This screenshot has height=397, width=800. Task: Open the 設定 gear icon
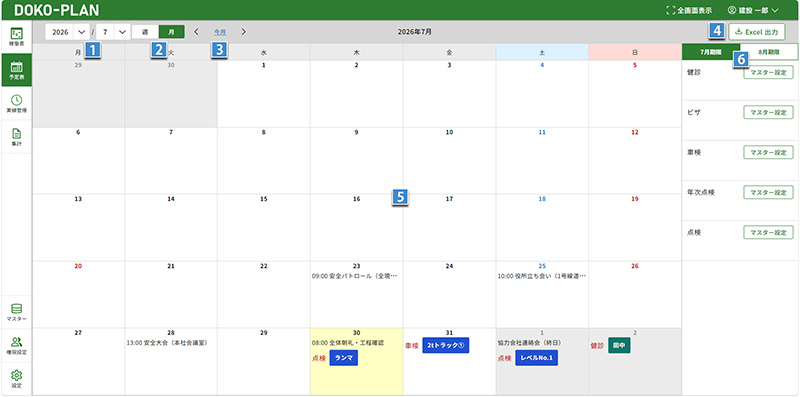(16, 379)
